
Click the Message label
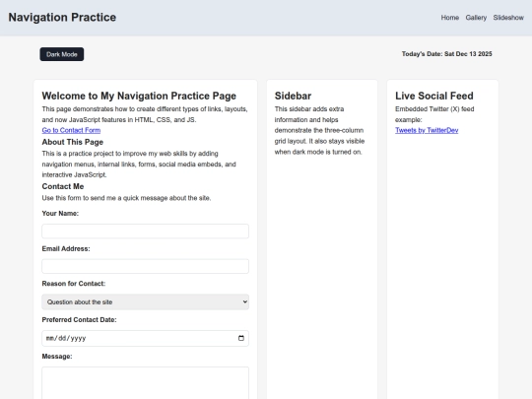[57, 357]
